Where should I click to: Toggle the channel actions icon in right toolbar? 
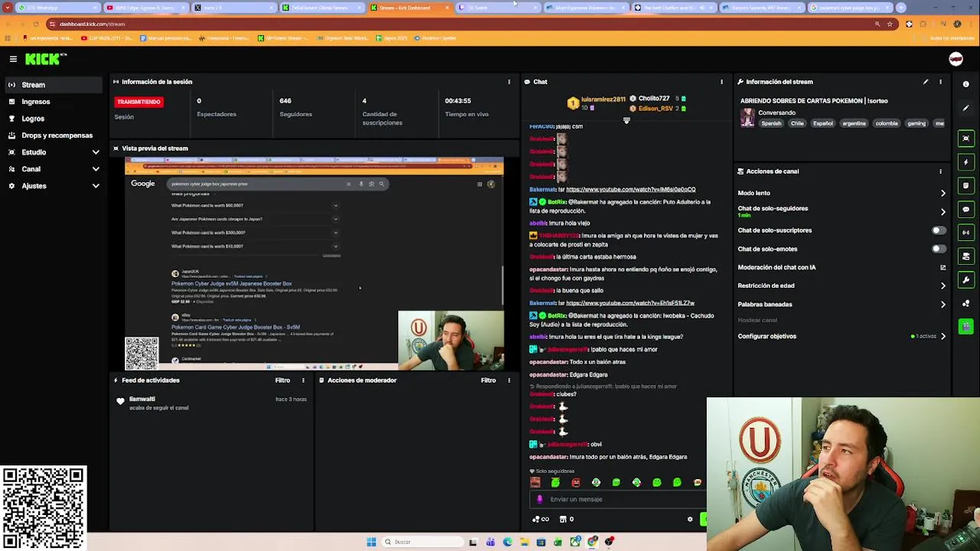point(966,256)
